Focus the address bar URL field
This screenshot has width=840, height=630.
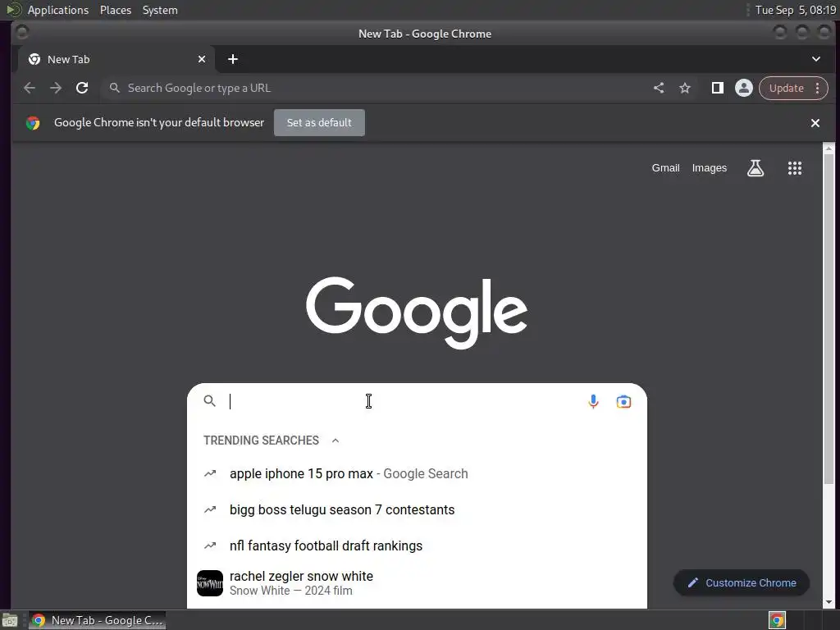(375, 88)
